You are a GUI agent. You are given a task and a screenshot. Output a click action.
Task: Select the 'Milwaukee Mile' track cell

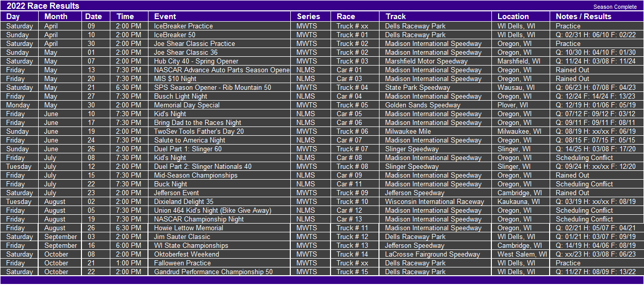click(x=408, y=131)
